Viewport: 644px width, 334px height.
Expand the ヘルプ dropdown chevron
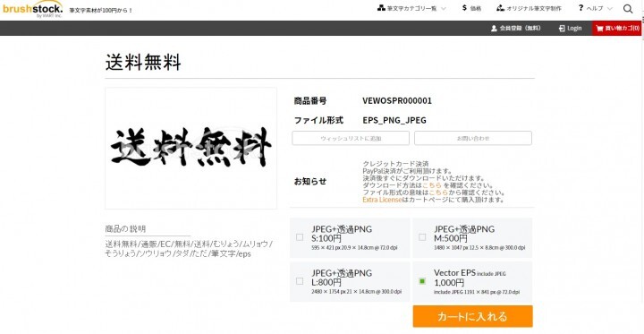tap(609, 8)
